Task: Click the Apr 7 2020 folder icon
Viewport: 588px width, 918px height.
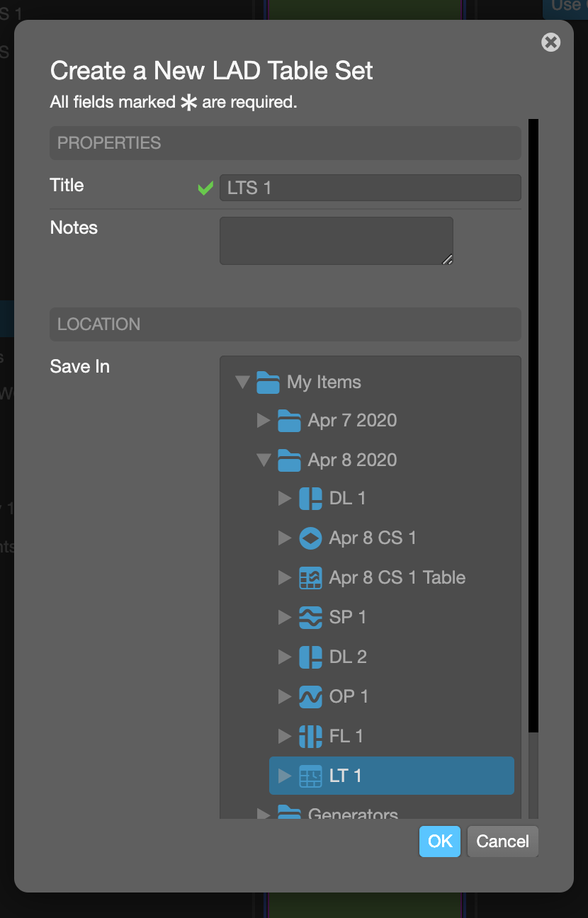Action: coord(289,420)
